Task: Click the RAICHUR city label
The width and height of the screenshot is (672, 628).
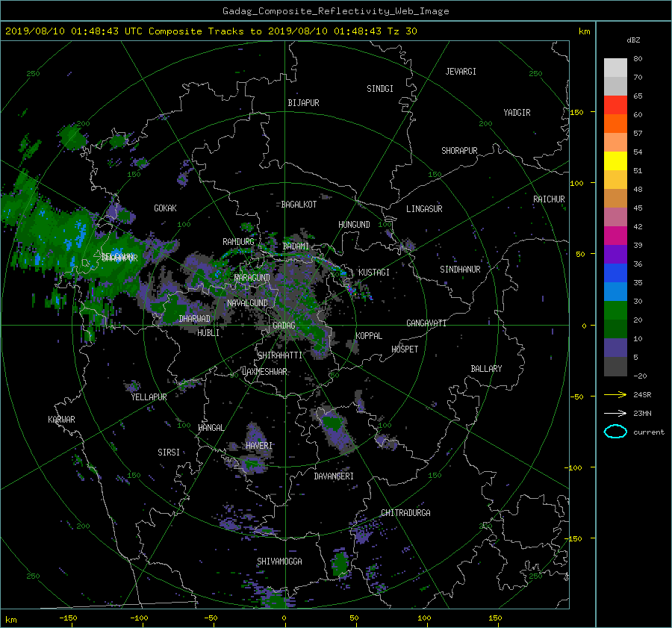Action: point(549,199)
